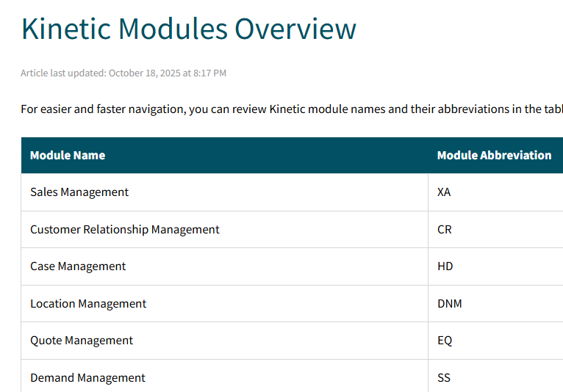
Task: Click the '8:17 PM' time text
Action: tap(209, 73)
